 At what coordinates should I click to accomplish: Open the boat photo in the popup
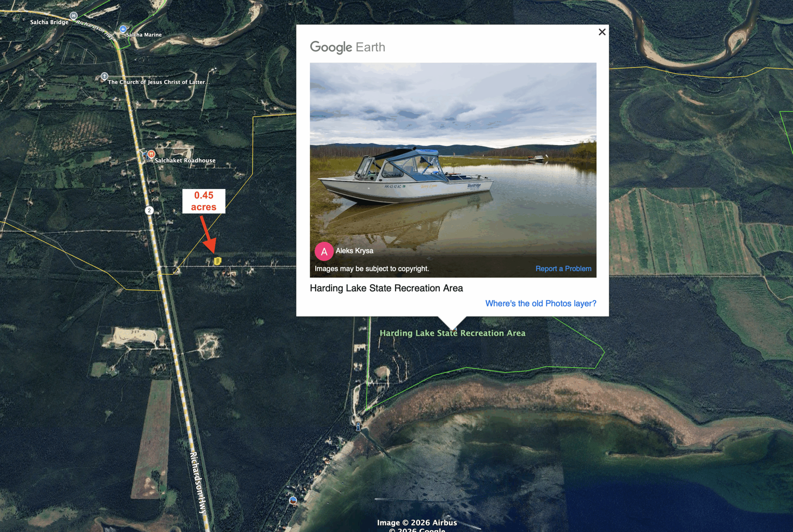coord(453,170)
